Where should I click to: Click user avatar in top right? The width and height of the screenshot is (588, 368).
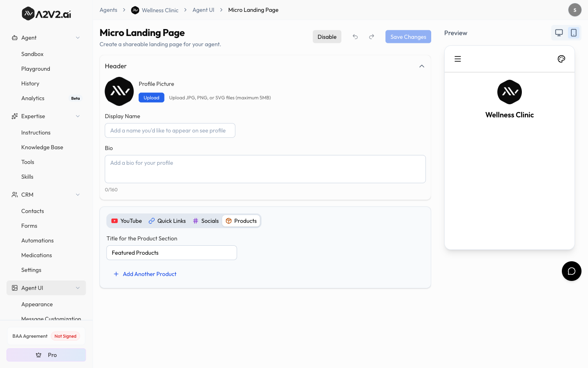click(x=575, y=10)
